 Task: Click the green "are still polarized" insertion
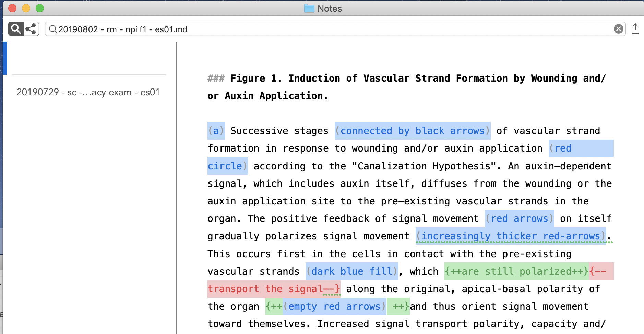pos(516,271)
